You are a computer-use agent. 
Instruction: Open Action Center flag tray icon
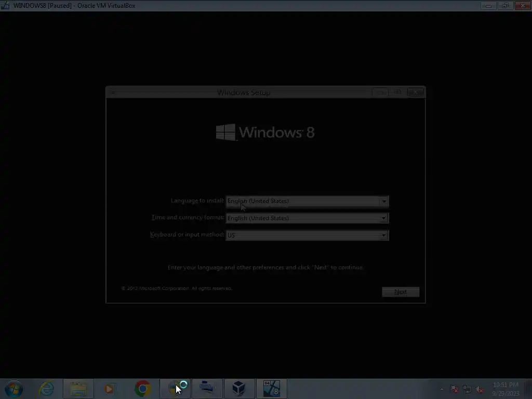[454, 390]
